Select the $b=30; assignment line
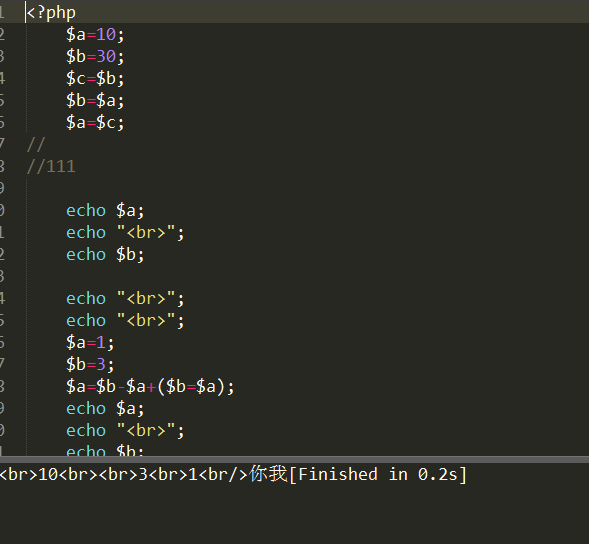The height and width of the screenshot is (544, 589). pyautogui.click(x=95, y=56)
